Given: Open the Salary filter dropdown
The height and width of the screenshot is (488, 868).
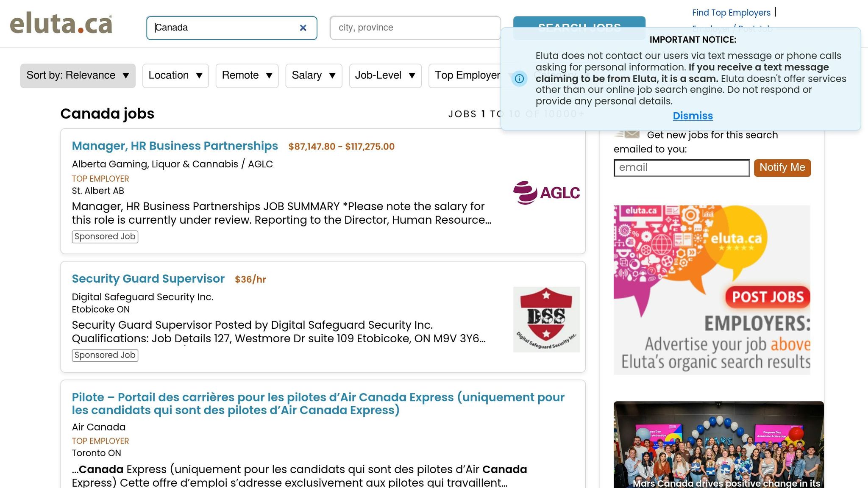Looking at the screenshot, I should tap(314, 76).
